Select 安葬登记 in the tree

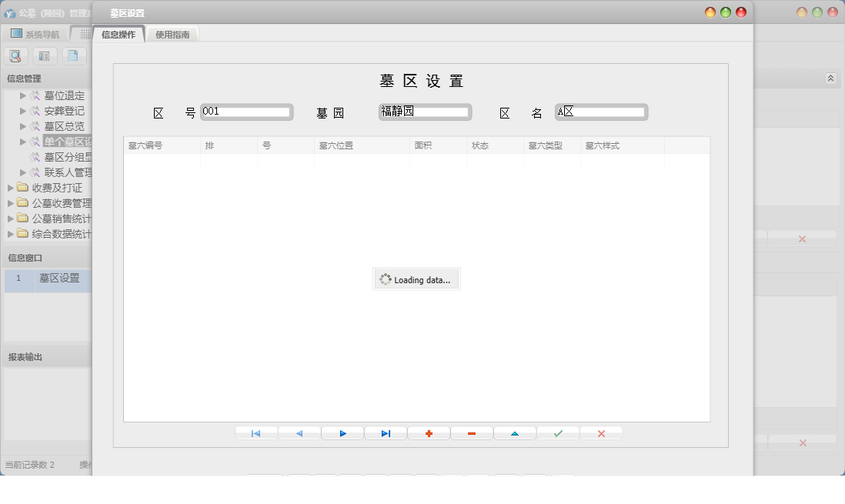[64, 111]
